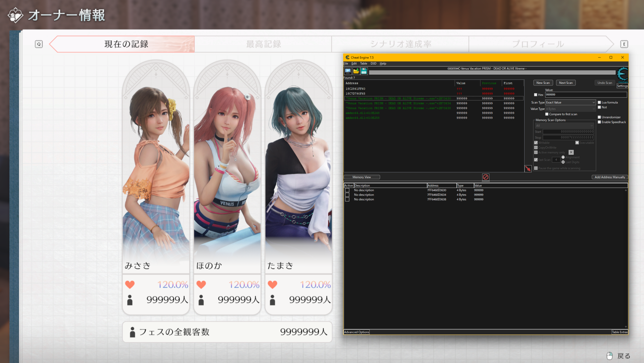Click the Next Scan button
This screenshot has height=363, width=644.
tap(566, 83)
